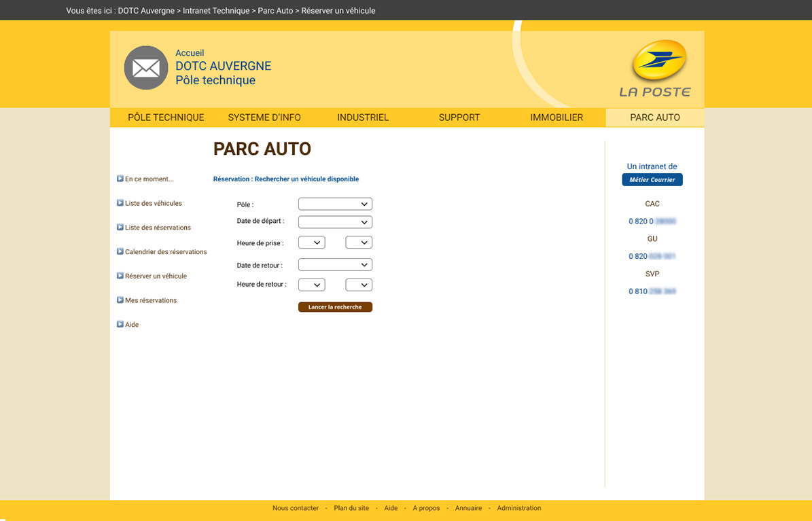The height and width of the screenshot is (521, 812).
Task: Switch to the SYSTEME D'INFO tab
Action: click(264, 118)
